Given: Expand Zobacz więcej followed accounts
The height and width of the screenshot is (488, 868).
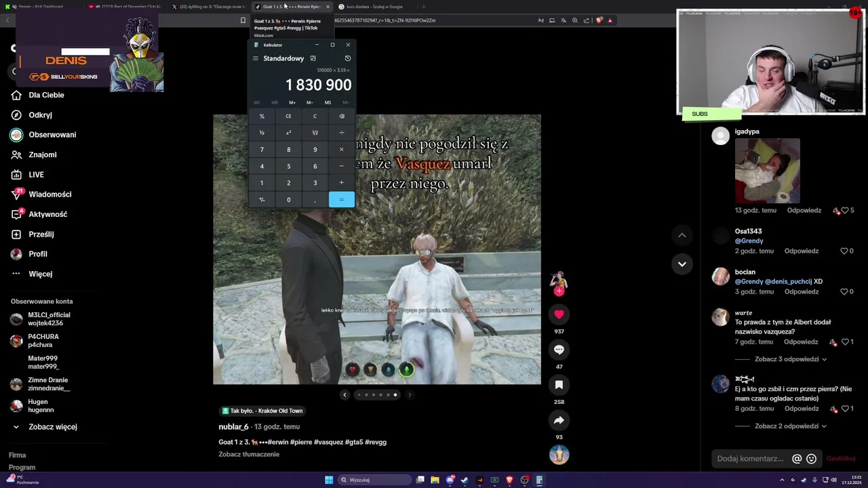Looking at the screenshot, I should (x=52, y=427).
